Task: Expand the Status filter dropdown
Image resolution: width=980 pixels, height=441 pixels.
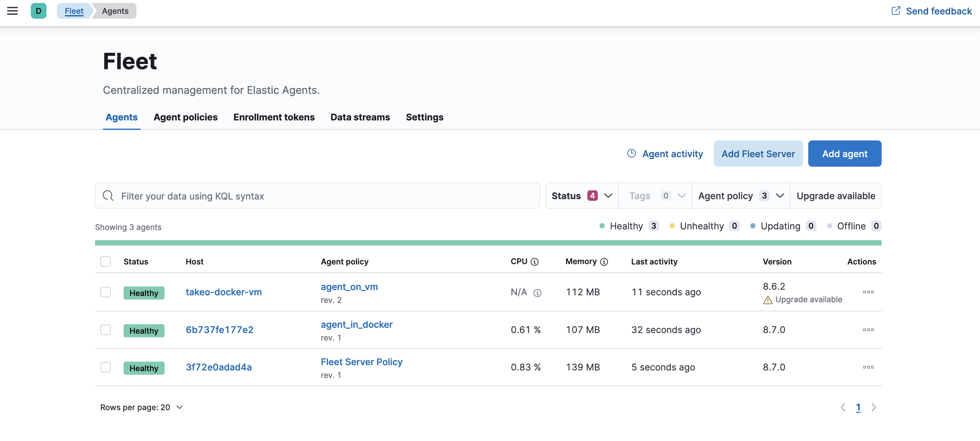Action: pos(581,195)
